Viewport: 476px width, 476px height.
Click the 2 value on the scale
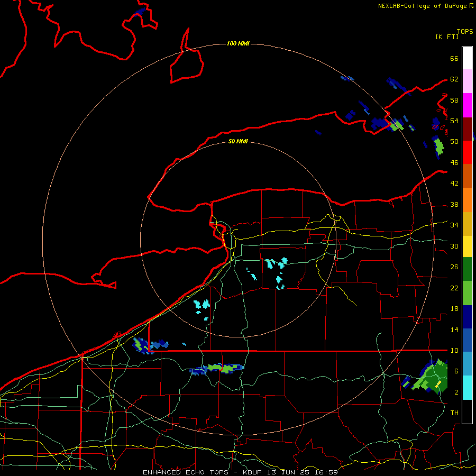click(456, 392)
